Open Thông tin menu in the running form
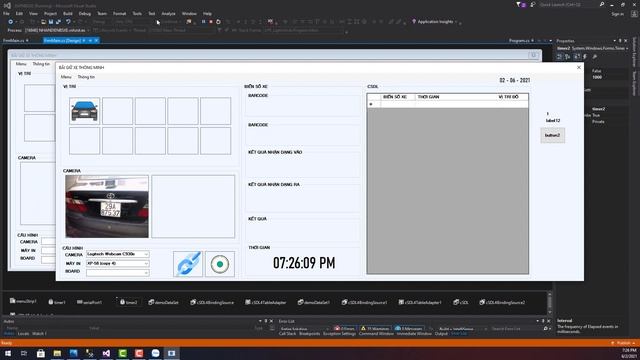The height and width of the screenshot is (360, 640). click(86, 77)
